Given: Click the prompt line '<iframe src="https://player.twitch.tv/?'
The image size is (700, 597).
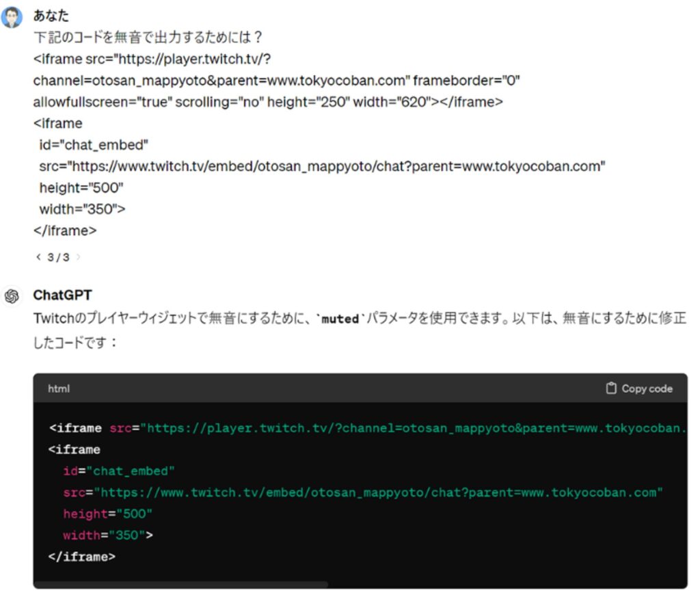Looking at the screenshot, I should pos(152,59).
